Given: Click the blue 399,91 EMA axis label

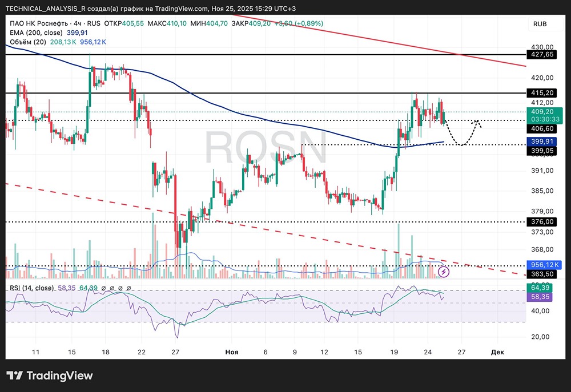Looking at the screenshot, I should [542, 141].
